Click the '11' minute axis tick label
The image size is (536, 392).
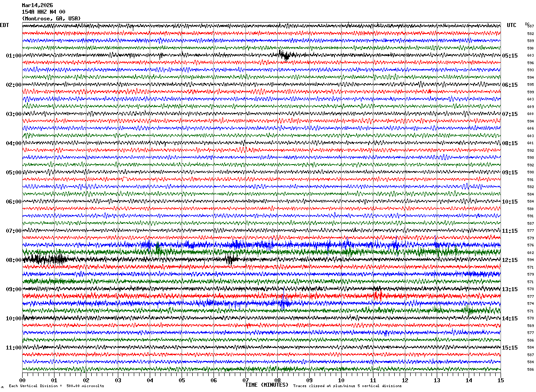click(373, 380)
